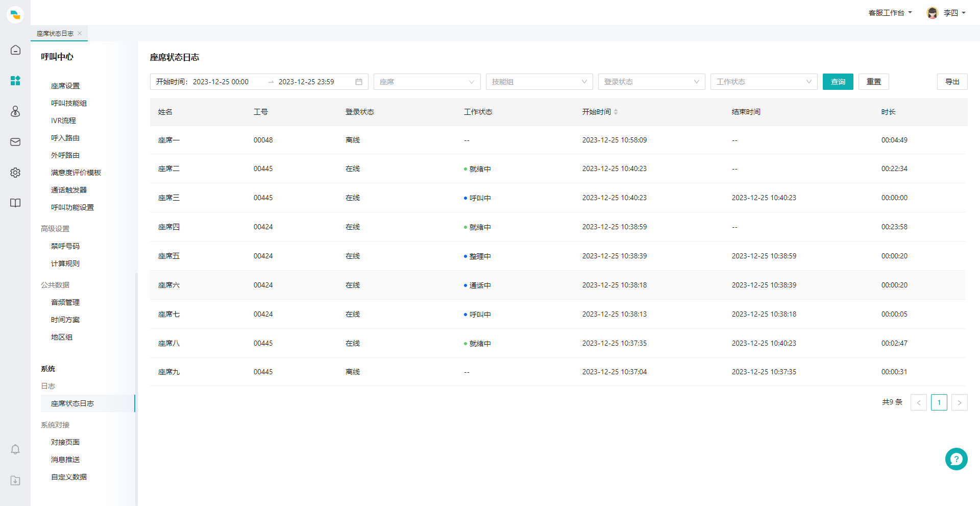Sort by 开始时间 column sort arrows
Screen dimensions: 980x506
point(616,112)
